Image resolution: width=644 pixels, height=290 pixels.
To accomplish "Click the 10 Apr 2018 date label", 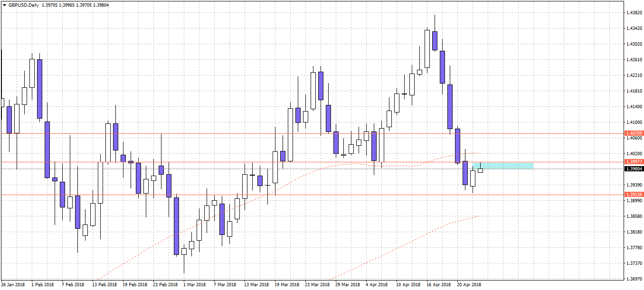I will pyautogui.click(x=408, y=284).
